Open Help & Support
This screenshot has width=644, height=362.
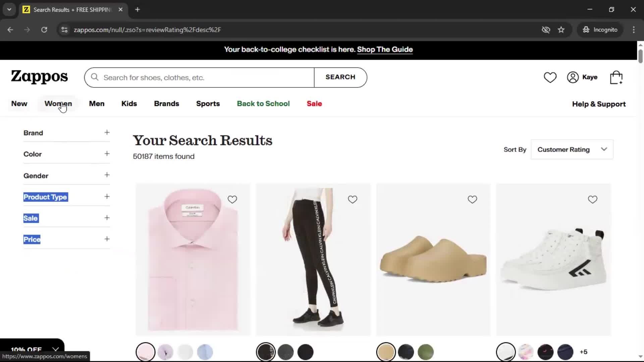(x=599, y=104)
